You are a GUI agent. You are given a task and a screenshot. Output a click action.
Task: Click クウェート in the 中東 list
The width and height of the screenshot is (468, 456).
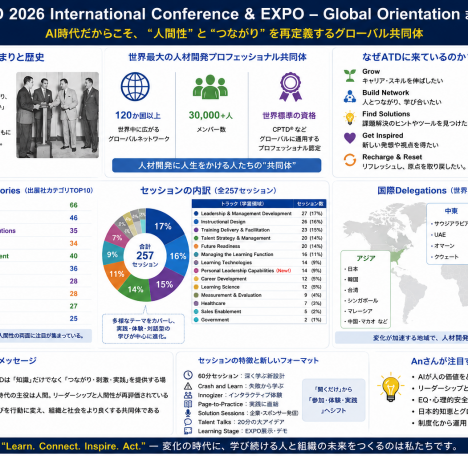[x=446, y=257]
